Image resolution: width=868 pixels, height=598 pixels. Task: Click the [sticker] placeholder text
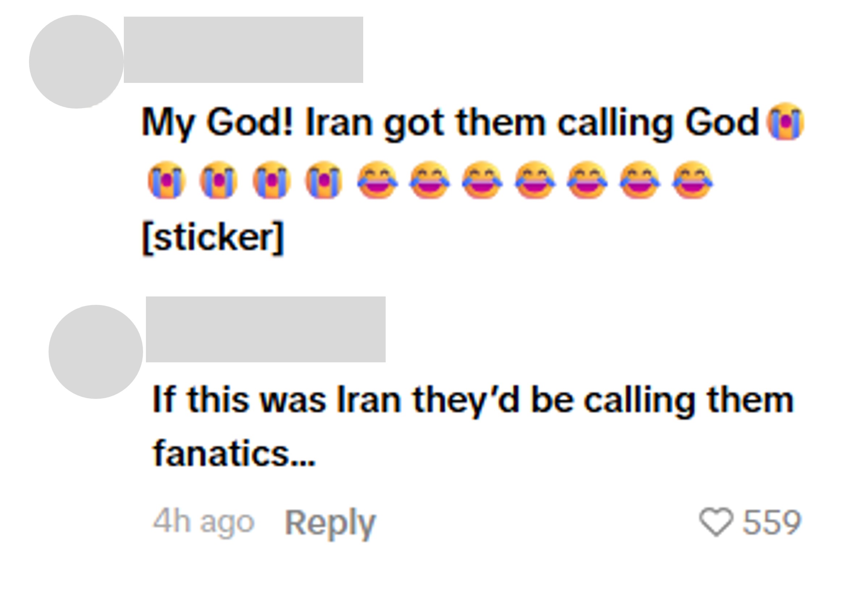click(x=213, y=237)
